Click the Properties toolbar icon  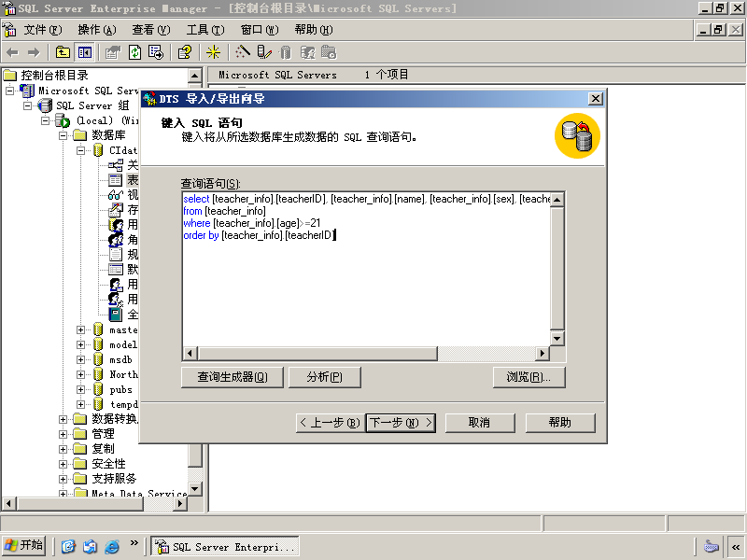tap(113, 52)
